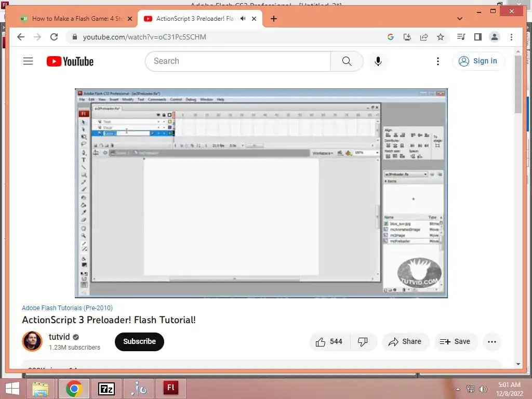The width and height of the screenshot is (532, 399).
Task: Reload the current page
Action: [54, 37]
